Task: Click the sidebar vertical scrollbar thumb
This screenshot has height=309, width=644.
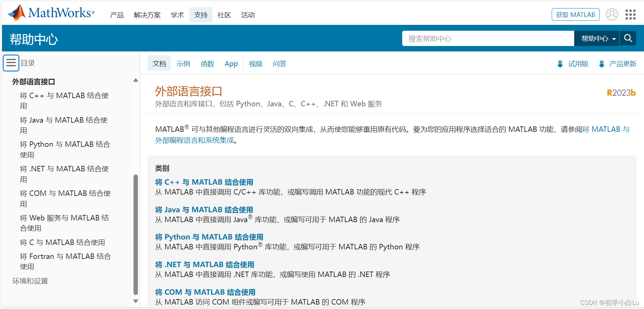Action: click(136, 235)
